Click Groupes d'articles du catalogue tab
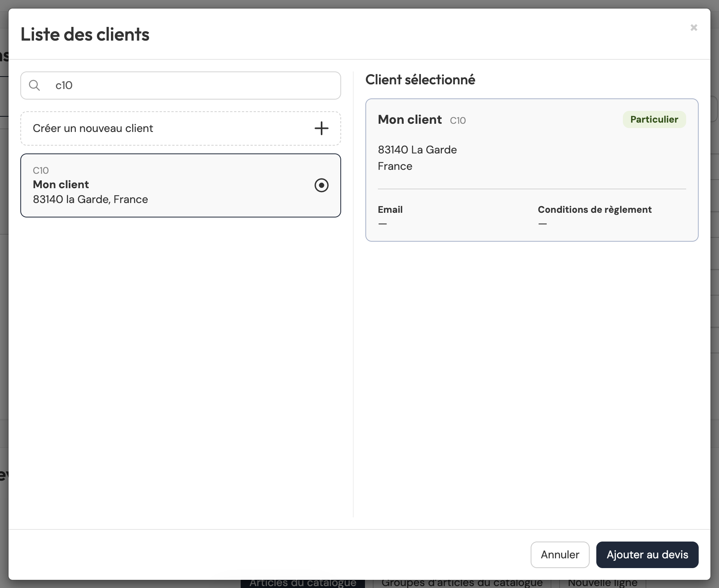The height and width of the screenshot is (588, 719). (x=462, y=583)
